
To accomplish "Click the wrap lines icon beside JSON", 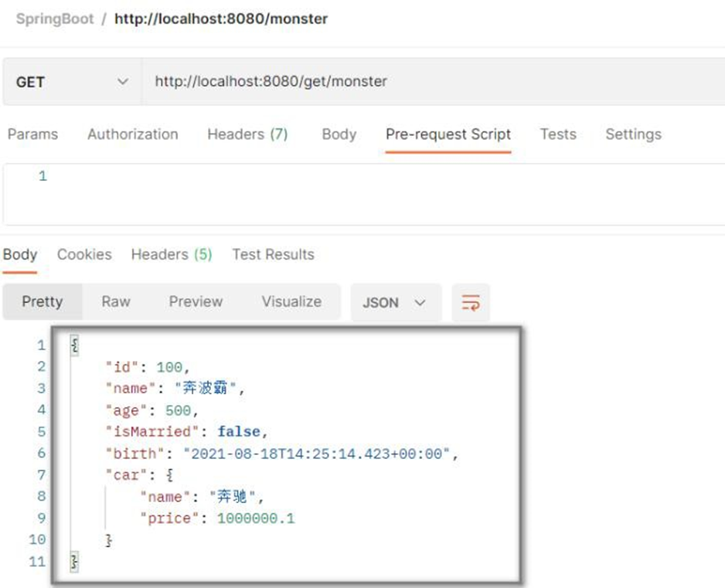I will point(471,303).
